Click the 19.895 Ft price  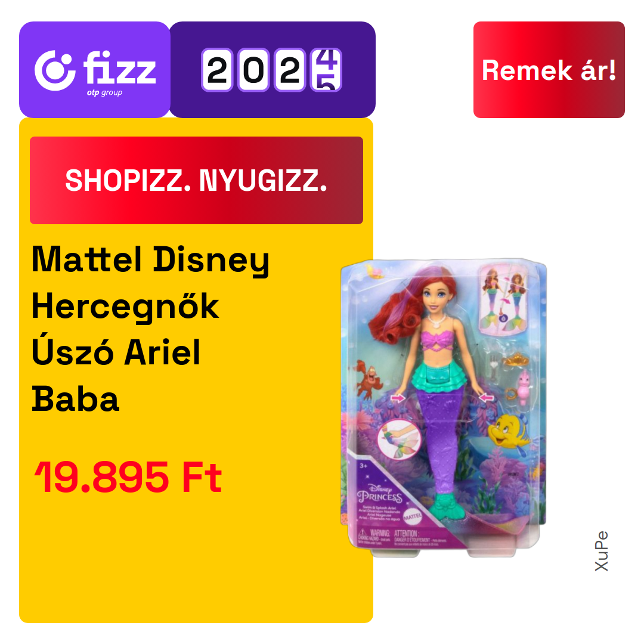[x=128, y=477]
